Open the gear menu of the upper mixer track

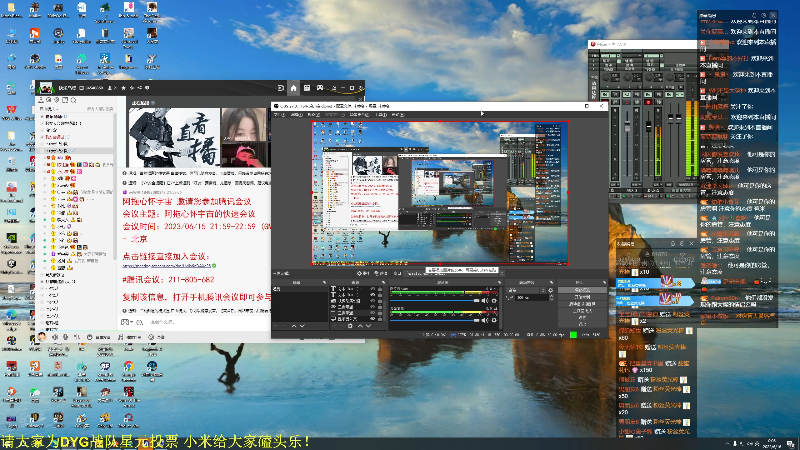[494, 301]
